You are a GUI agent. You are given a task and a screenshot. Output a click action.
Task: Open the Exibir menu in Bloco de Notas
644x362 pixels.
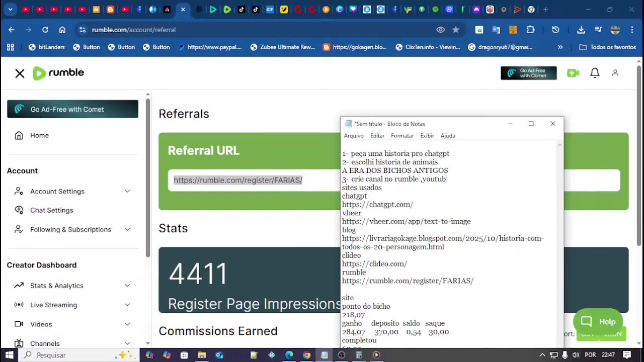[x=427, y=136]
